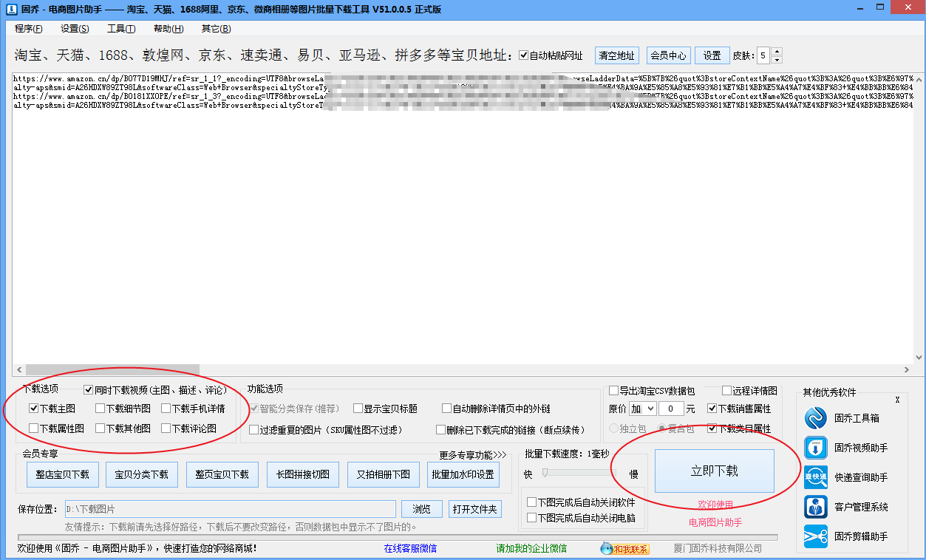Click the 设置 button beside 会员中心

pyautogui.click(x=712, y=55)
